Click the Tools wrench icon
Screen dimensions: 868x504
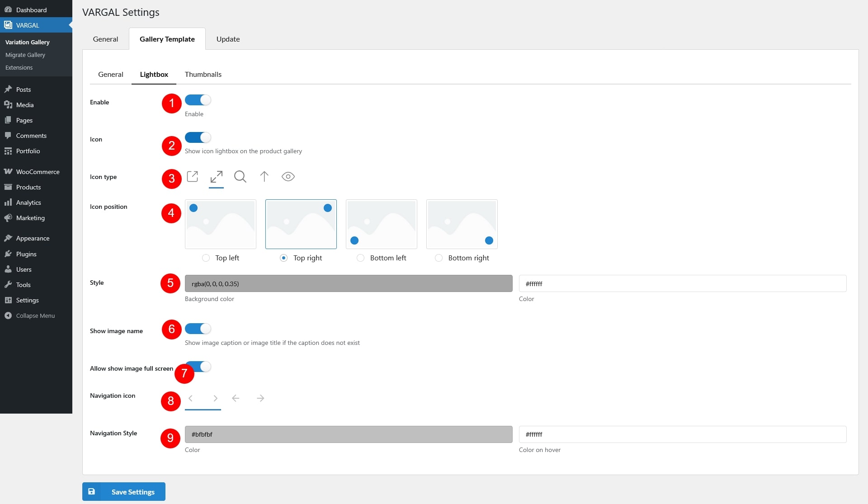8,284
